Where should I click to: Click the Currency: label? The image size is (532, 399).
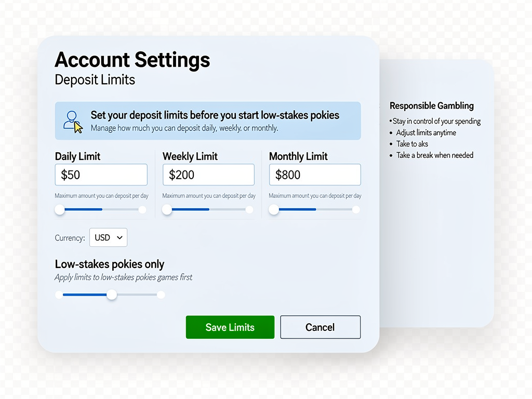(x=70, y=238)
